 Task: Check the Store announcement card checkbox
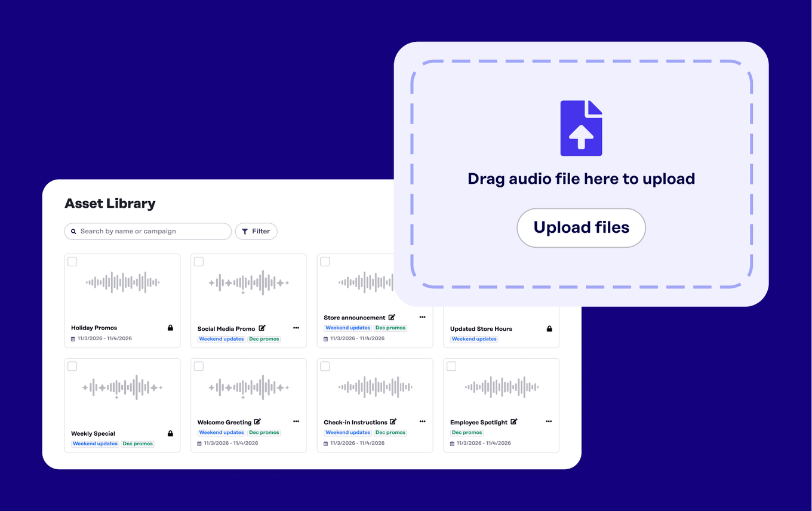tap(325, 261)
